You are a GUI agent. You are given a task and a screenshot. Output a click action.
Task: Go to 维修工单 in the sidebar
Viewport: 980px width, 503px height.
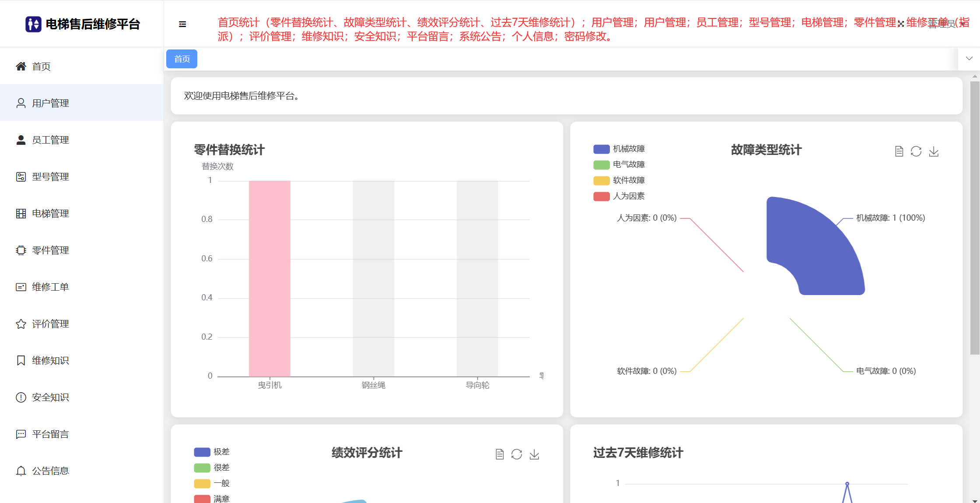point(50,287)
